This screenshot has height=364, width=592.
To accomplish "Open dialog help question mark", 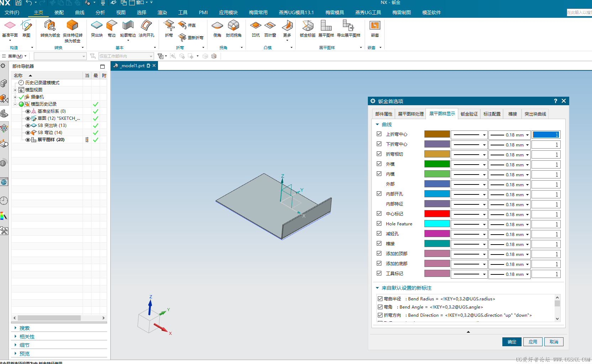I will 555,101.
